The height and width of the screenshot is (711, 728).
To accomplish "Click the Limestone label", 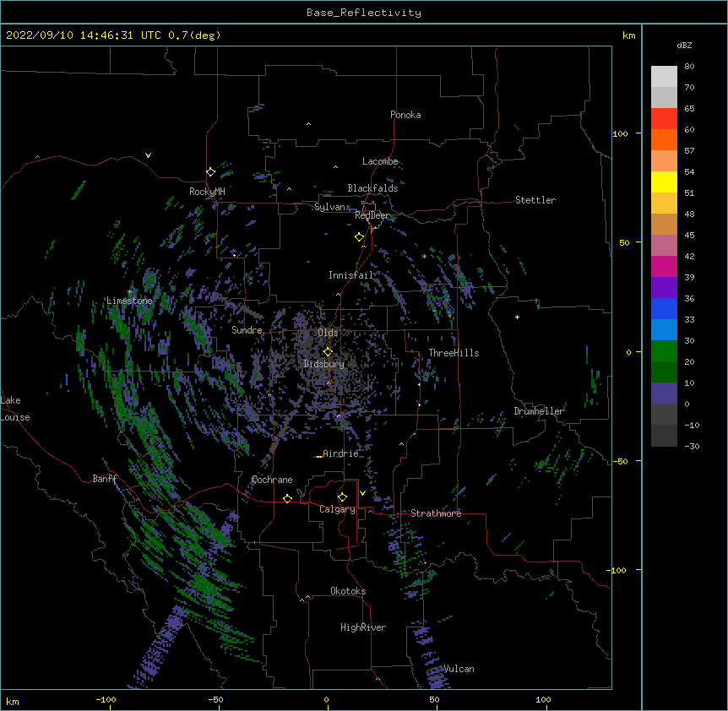I will (129, 301).
